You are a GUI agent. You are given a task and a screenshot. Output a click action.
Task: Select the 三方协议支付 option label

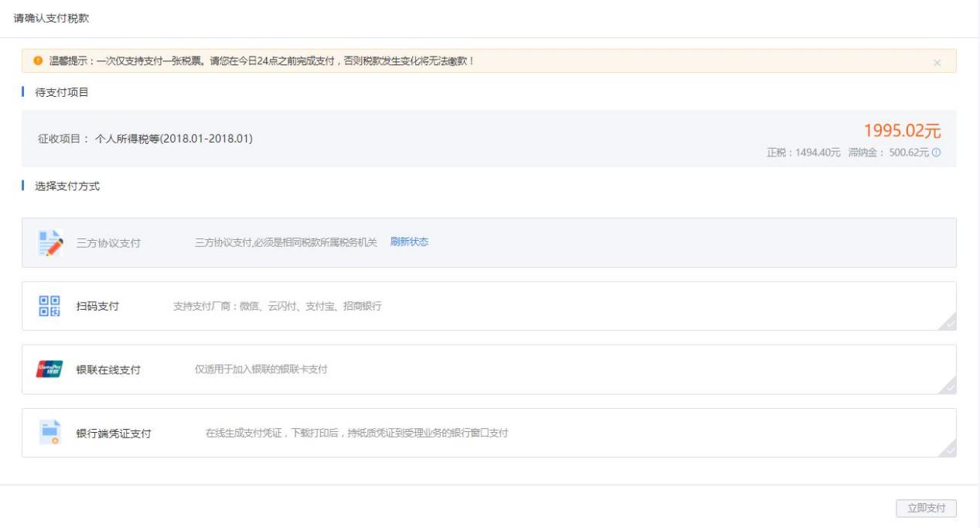click(x=108, y=243)
